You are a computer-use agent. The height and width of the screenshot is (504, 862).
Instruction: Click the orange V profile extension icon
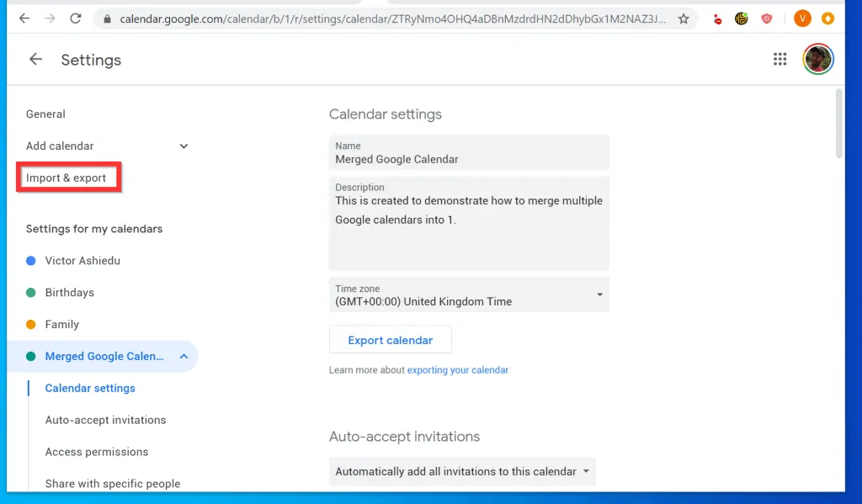pos(802,19)
